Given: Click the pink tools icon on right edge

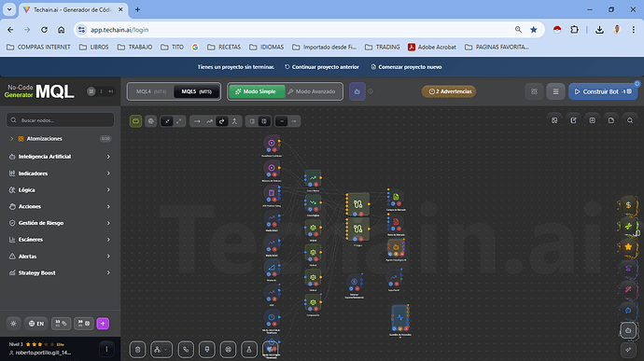Looking at the screenshot, I should coord(628,289).
